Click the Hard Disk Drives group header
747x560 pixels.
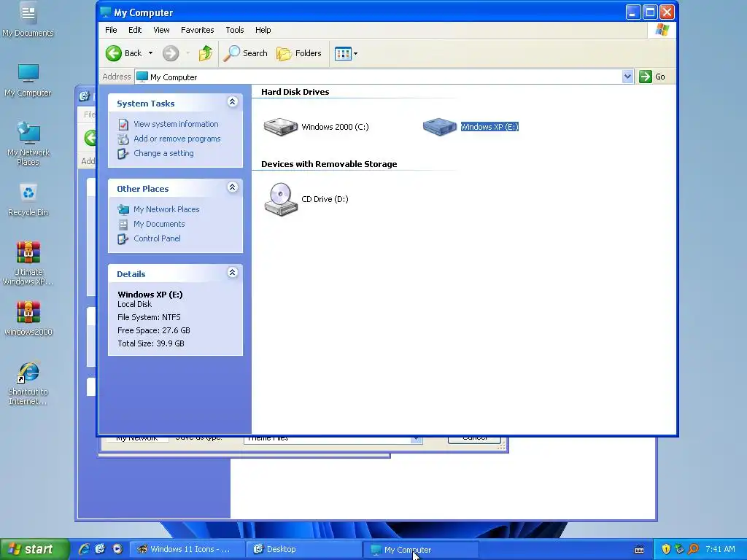pyautogui.click(x=295, y=92)
